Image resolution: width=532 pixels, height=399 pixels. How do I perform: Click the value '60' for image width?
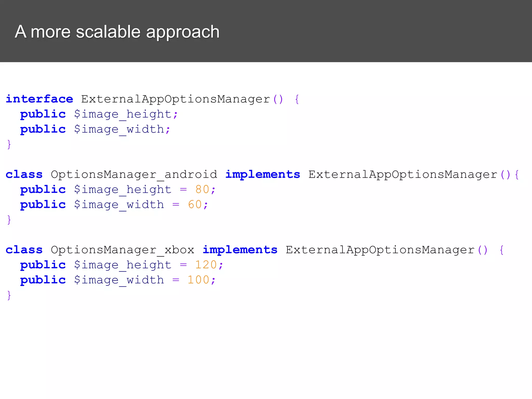pyautogui.click(x=195, y=205)
